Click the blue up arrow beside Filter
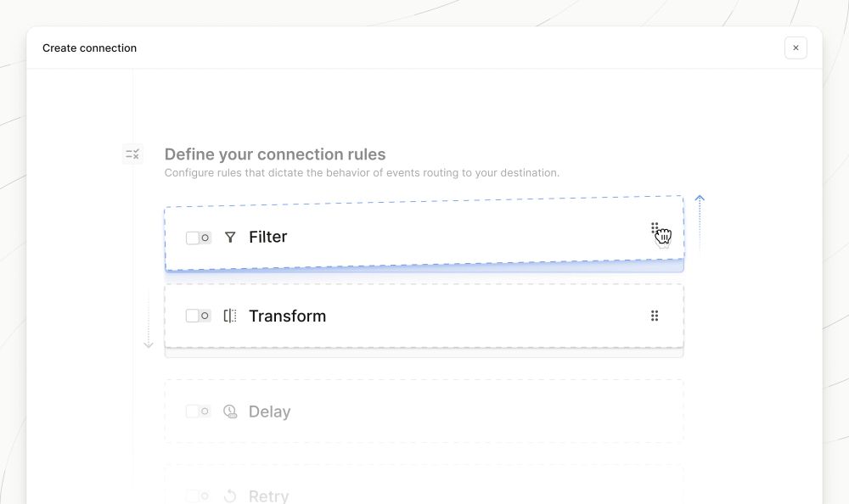The height and width of the screenshot is (504, 849). [700, 222]
